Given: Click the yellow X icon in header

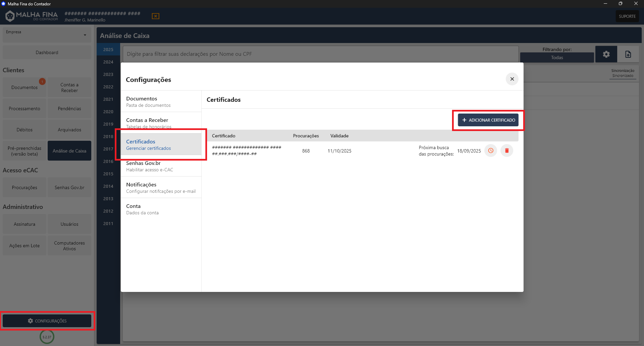Looking at the screenshot, I should [x=155, y=16].
